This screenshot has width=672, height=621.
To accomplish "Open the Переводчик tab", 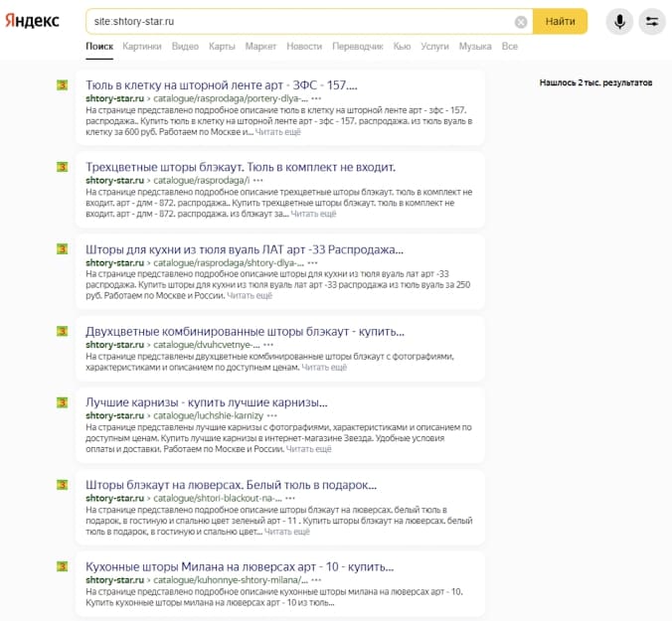I will click(358, 47).
